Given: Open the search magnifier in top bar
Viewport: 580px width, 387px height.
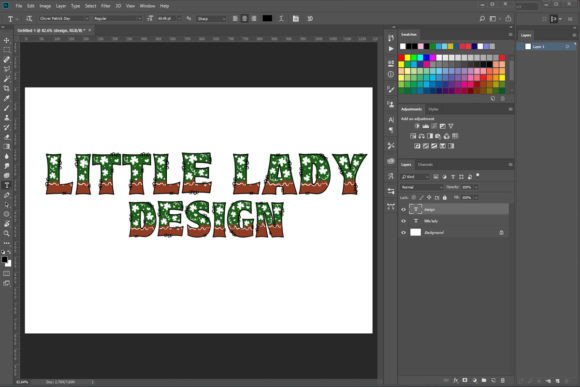Looking at the screenshot, I should point(482,18).
